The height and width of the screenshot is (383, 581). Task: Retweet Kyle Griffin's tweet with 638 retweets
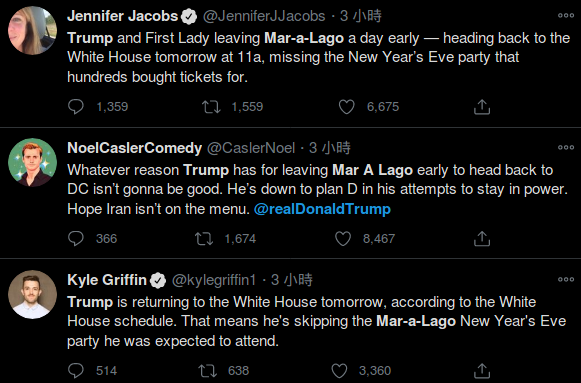tap(208, 371)
